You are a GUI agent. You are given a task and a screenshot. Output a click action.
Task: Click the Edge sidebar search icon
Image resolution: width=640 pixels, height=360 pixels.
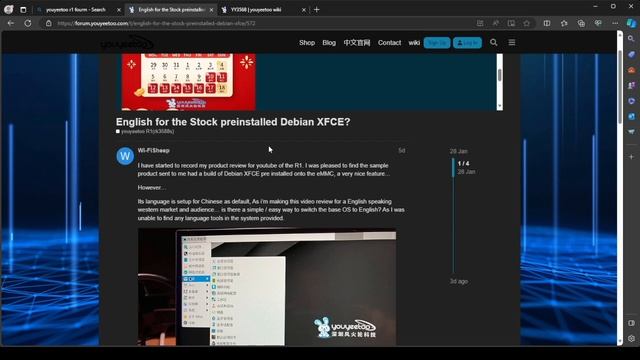[631, 39]
